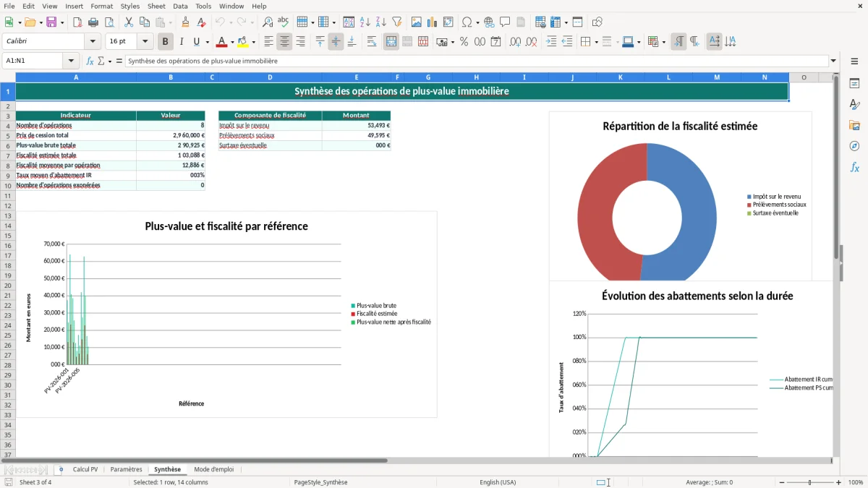Open the Font Size dropdown
The width and height of the screenshot is (868, 488).
(145, 41)
